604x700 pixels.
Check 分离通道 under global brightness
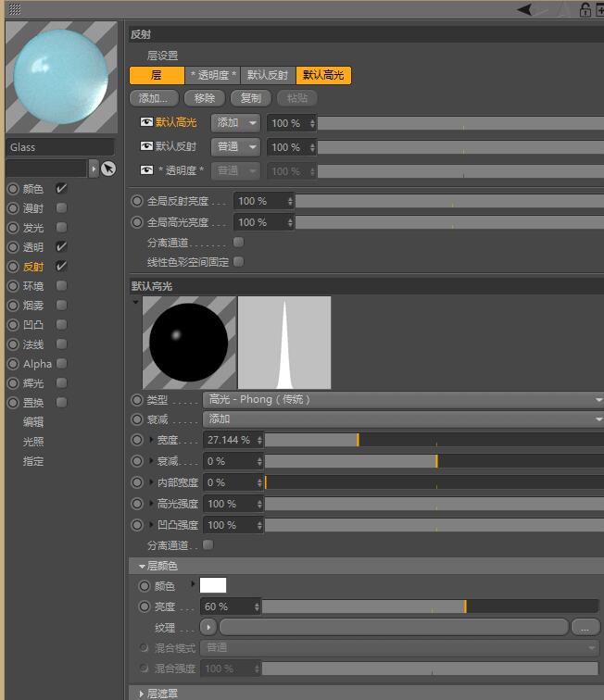click(x=239, y=242)
